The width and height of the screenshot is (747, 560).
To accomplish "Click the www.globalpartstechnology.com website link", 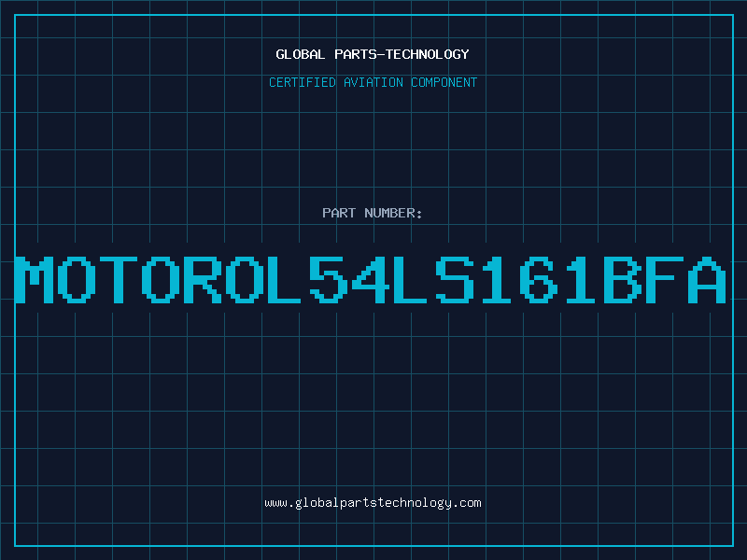I will coord(373,503).
